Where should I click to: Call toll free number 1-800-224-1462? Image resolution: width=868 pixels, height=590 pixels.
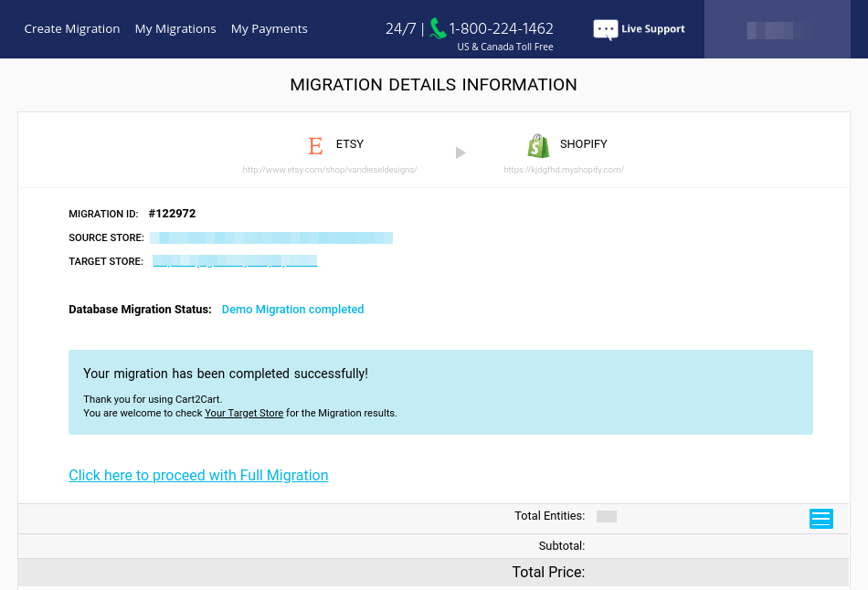(x=501, y=28)
